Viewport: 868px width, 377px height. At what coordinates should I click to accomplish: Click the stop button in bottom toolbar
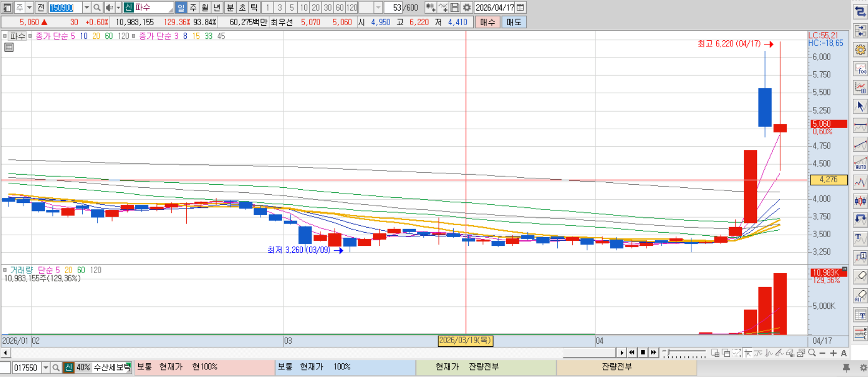coord(643,353)
